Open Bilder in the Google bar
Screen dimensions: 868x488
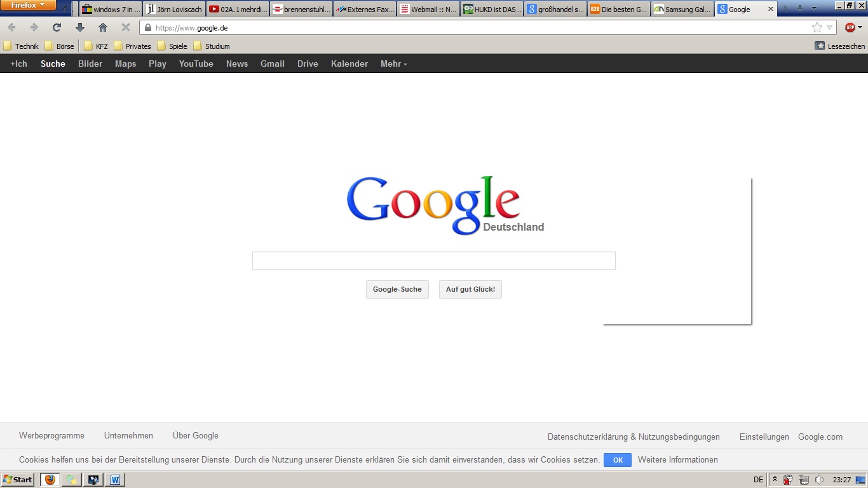(x=90, y=64)
